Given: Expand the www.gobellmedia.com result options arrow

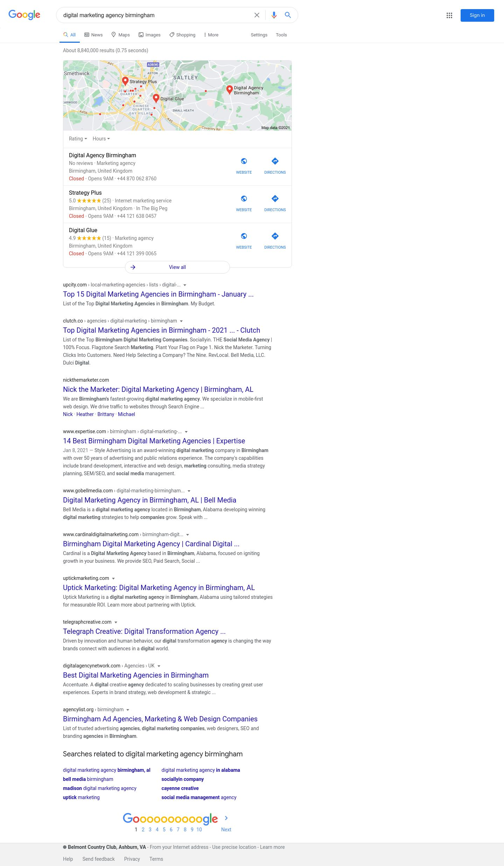Looking at the screenshot, I should [x=189, y=491].
